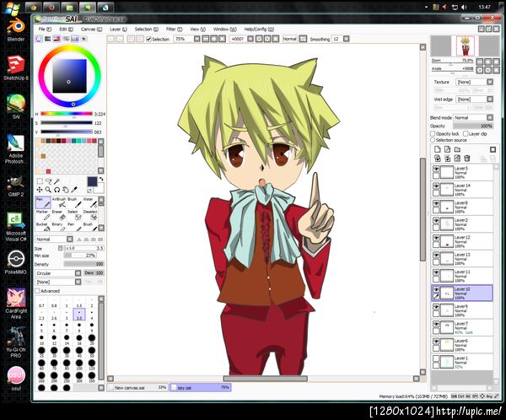The height and width of the screenshot is (420, 506).
Task: Open the Smoothing value dropdown
Action: coord(347,39)
